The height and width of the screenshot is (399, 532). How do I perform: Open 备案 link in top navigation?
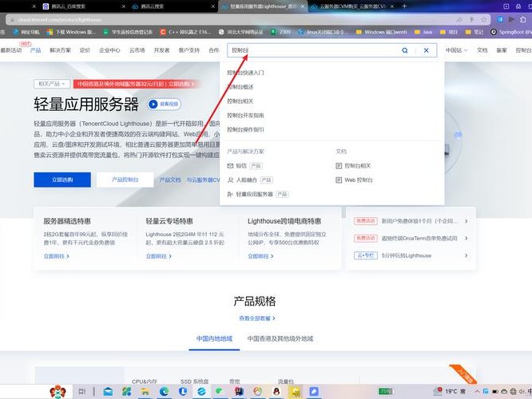coord(502,50)
